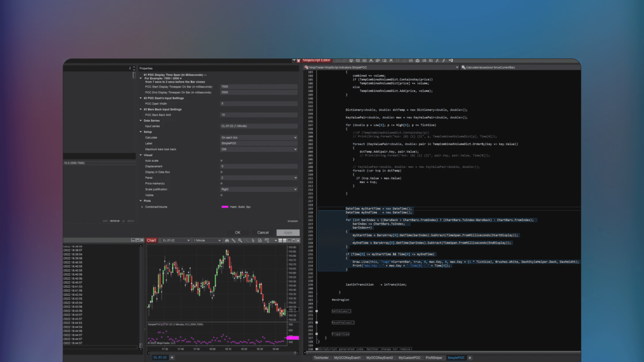Select the drawing tools pencil icon
Image resolution: width=644 pixels, height=362 pixels.
(234, 240)
